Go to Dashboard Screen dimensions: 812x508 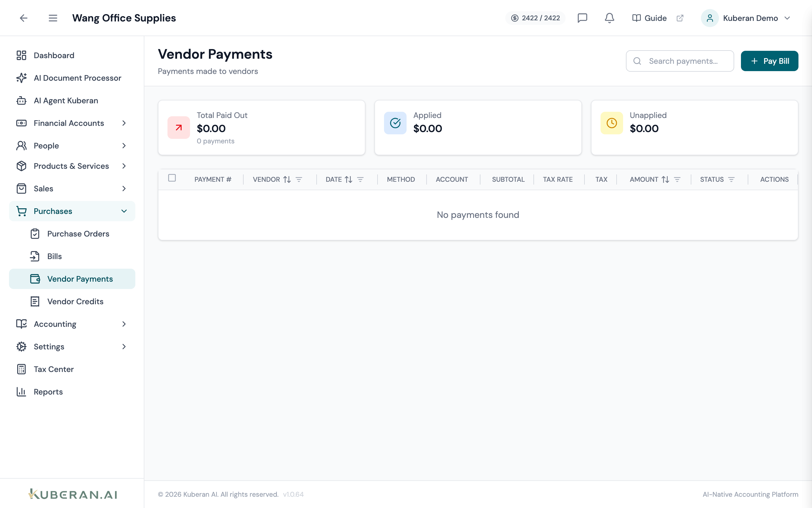pos(72,55)
